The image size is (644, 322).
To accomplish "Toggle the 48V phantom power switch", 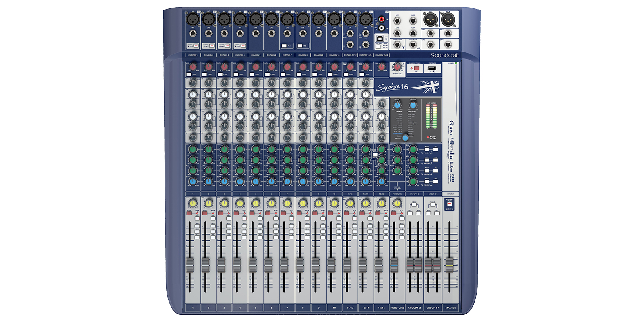I will point(416,68).
